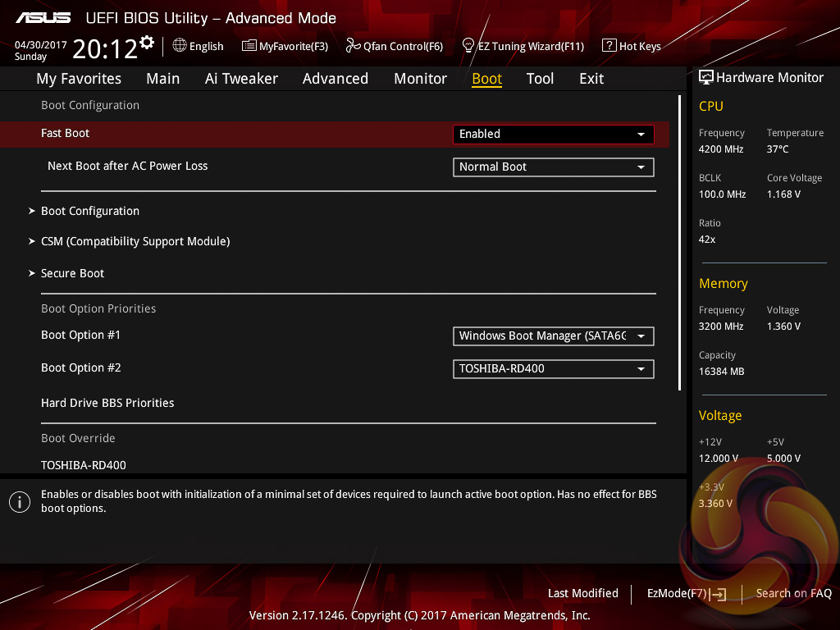Viewport: 840px width, 630px height.
Task: Expand CSM (Compatibility Support Module)
Action: (x=135, y=241)
